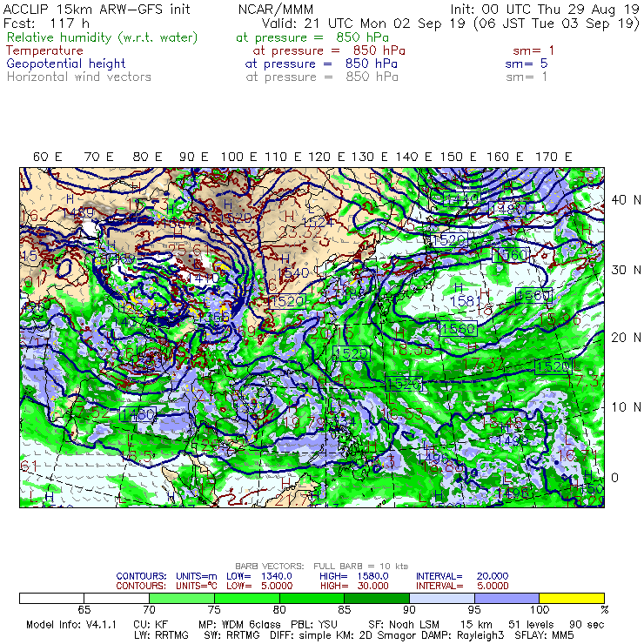Click the 'HIGH= 30.000' legend value
This screenshot has height=644, width=644.
[354, 586]
